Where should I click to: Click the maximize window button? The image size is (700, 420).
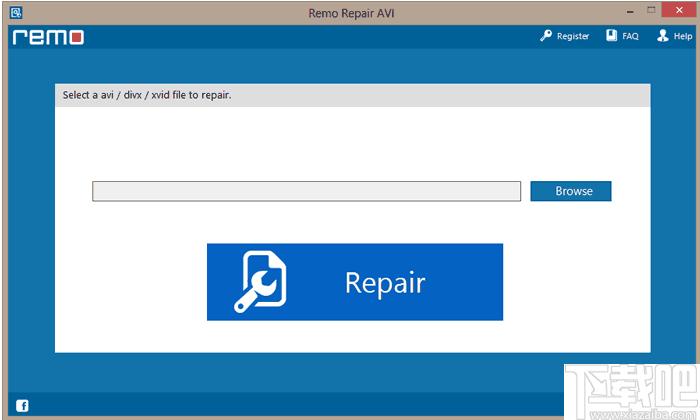[x=651, y=10]
